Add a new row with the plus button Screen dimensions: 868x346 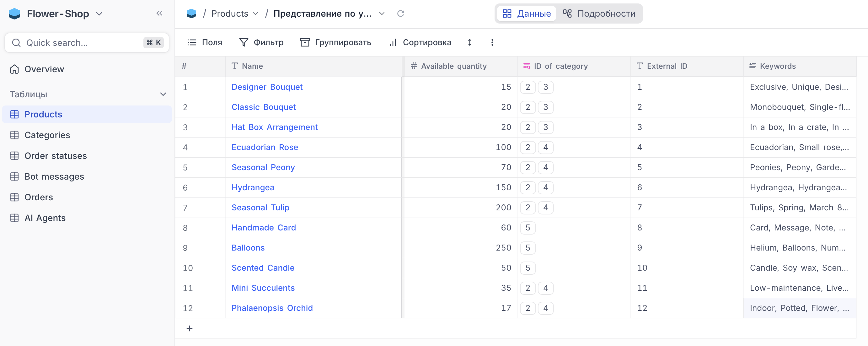coord(189,328)
